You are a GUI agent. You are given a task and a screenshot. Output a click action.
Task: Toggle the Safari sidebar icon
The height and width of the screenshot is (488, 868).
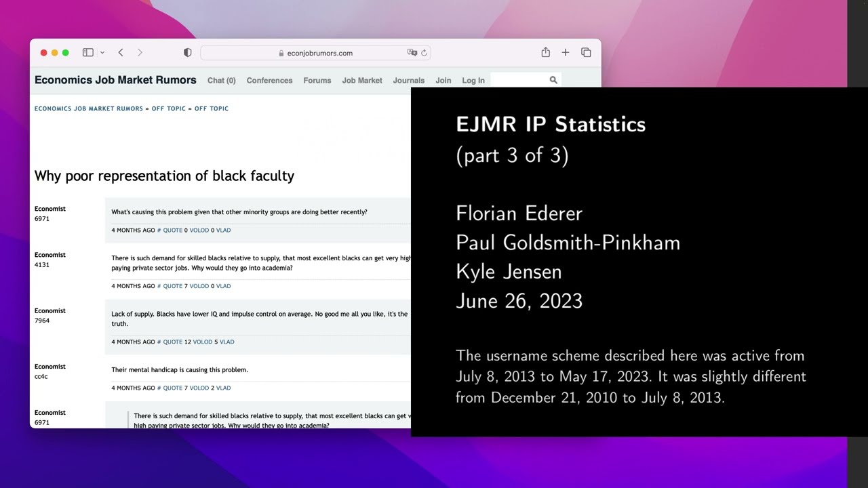tap(88, 52)
